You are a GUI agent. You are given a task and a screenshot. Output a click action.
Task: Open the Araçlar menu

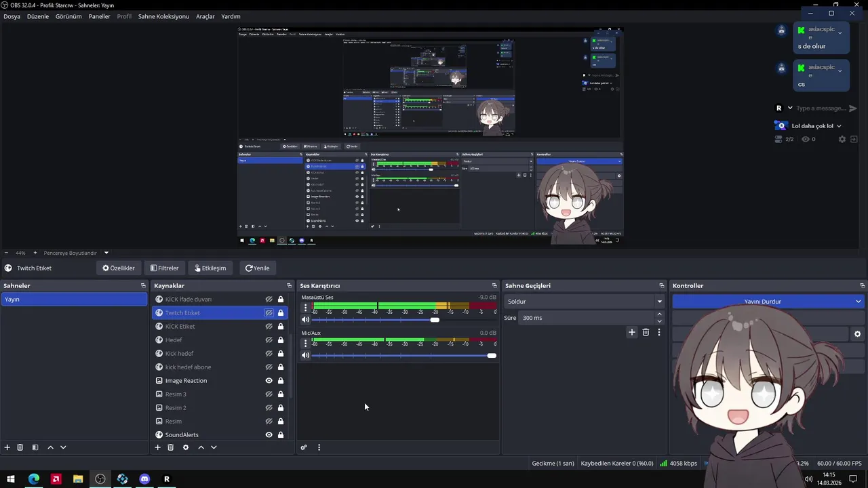click(x=205, y=16)
